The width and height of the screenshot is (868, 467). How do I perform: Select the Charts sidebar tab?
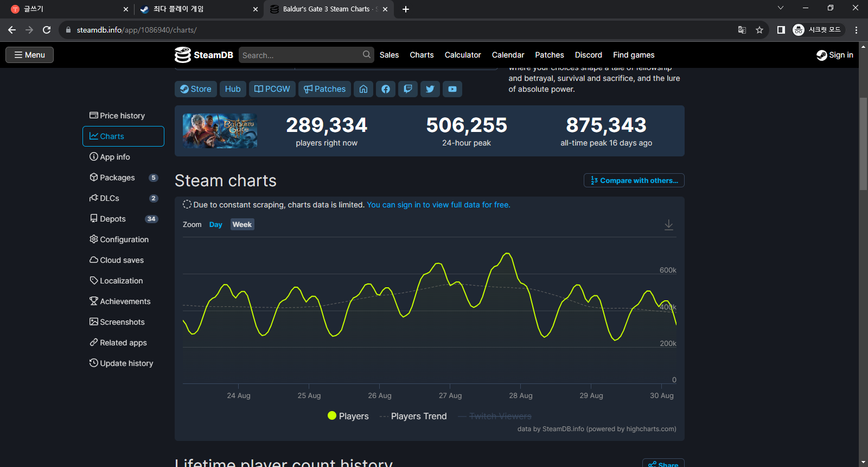coord(123,136)
